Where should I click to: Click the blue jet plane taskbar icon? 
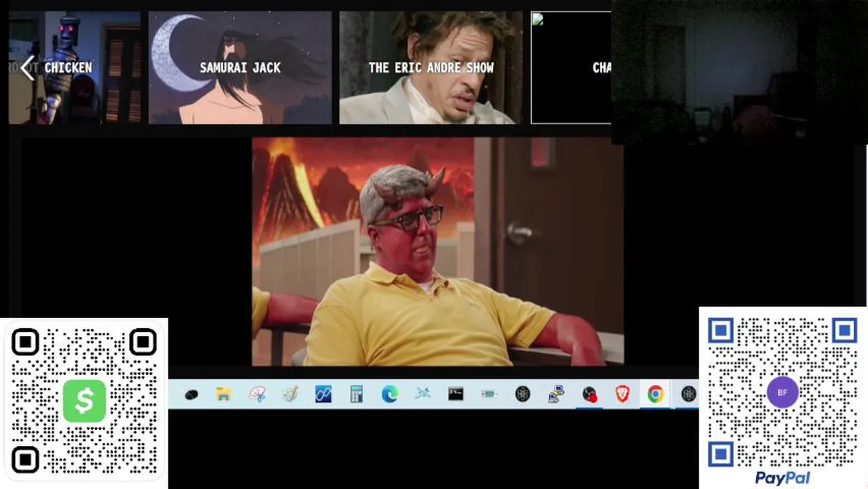(x=422, y=394)
